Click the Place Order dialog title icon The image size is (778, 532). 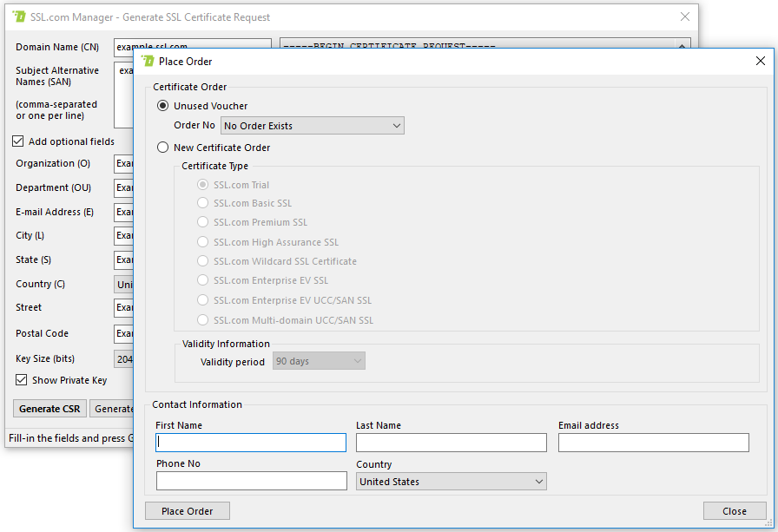click(148, 61)
